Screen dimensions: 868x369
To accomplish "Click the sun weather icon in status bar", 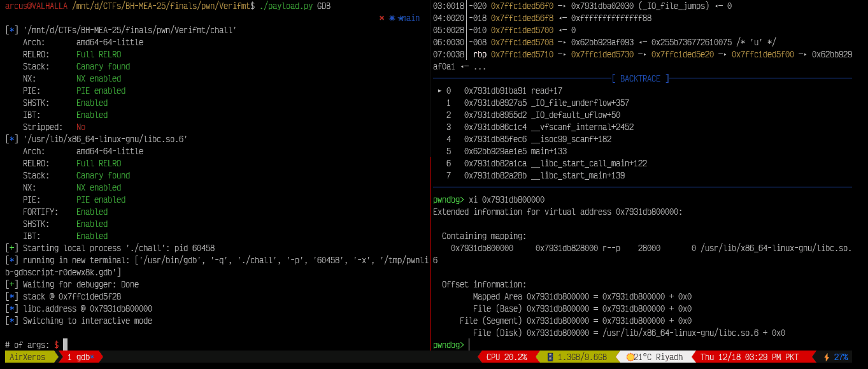I will tap(630, 357).
